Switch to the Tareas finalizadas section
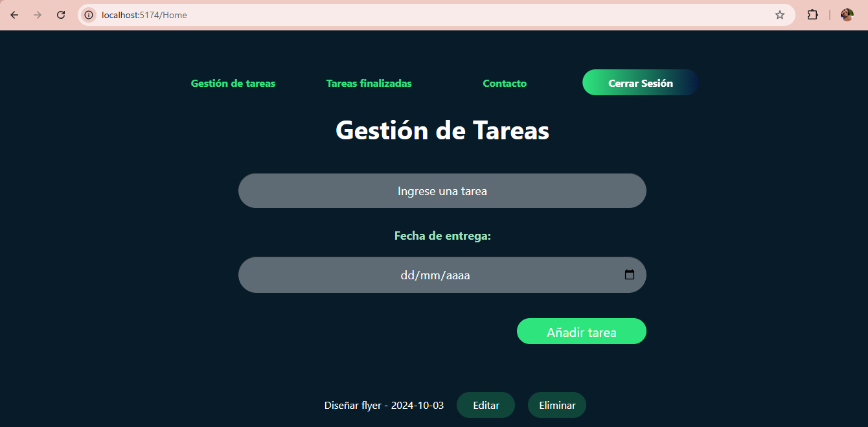Screen dimensions: 868x427 tap(369, 83)
